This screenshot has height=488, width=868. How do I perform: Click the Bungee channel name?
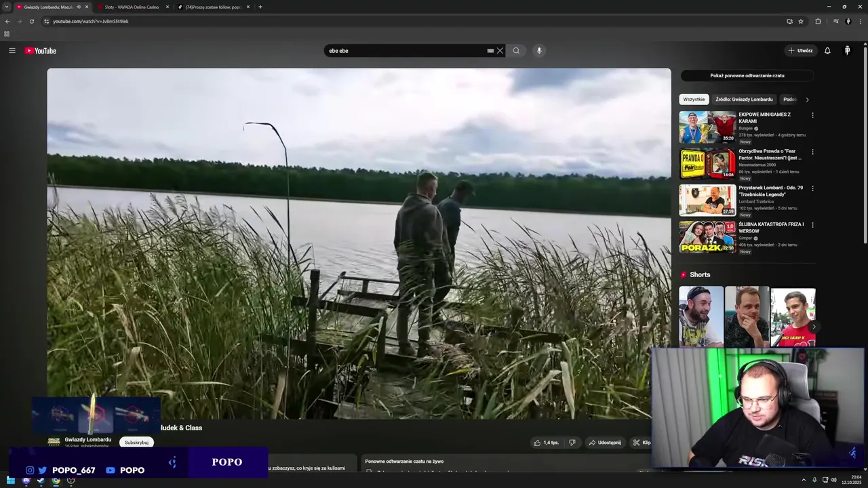746,128
